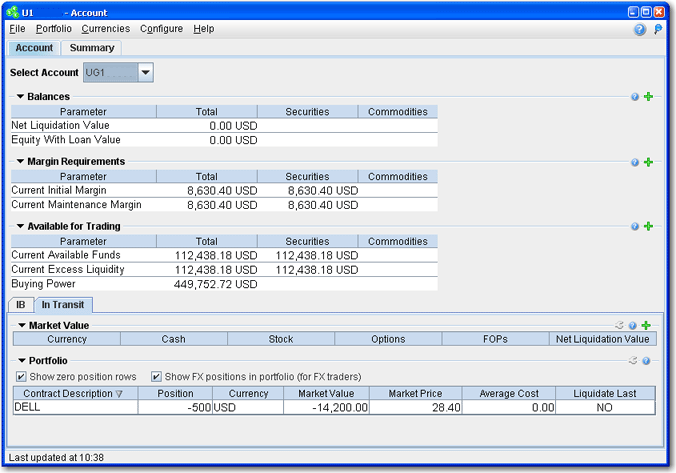Click the Average Cost column header
The image size is (676, 473).
coord(509,393)
